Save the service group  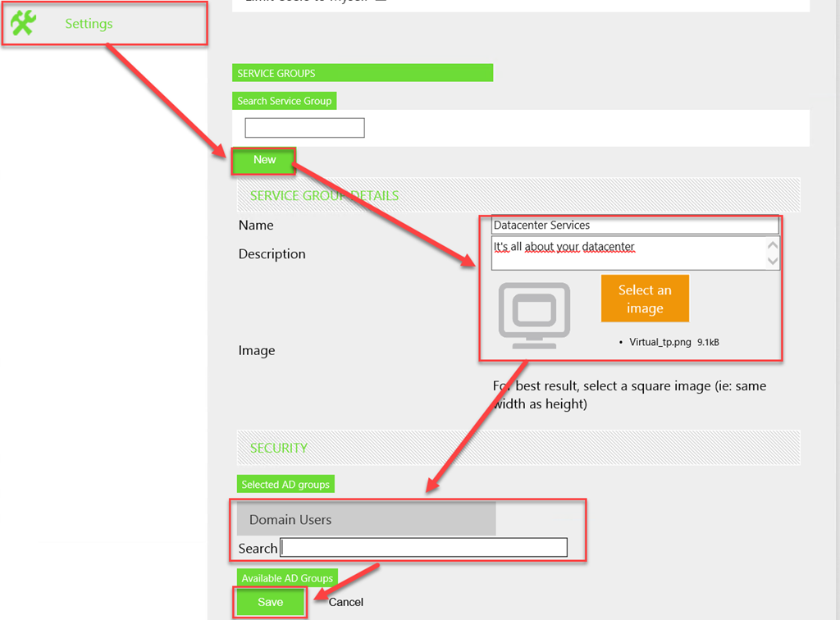270,602
